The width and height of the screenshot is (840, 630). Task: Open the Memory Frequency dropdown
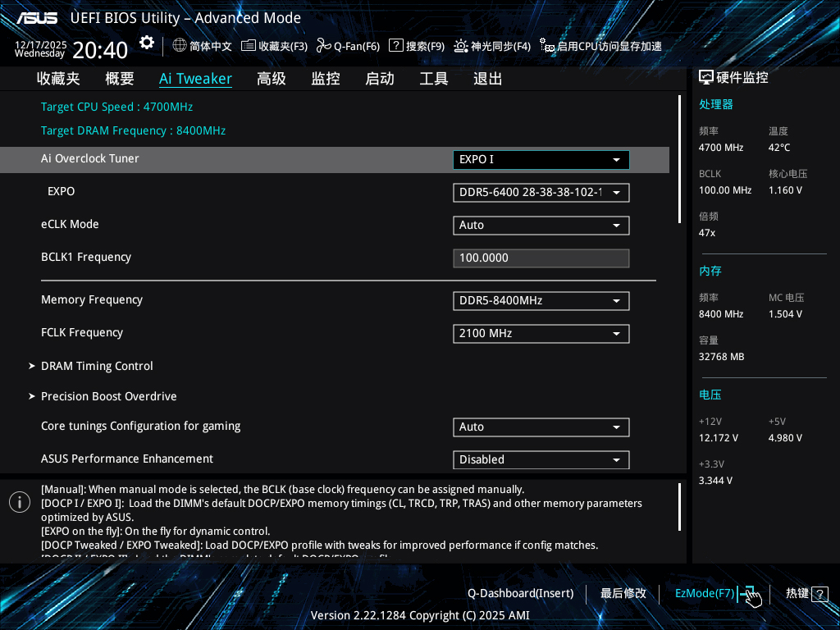[541, 300]
